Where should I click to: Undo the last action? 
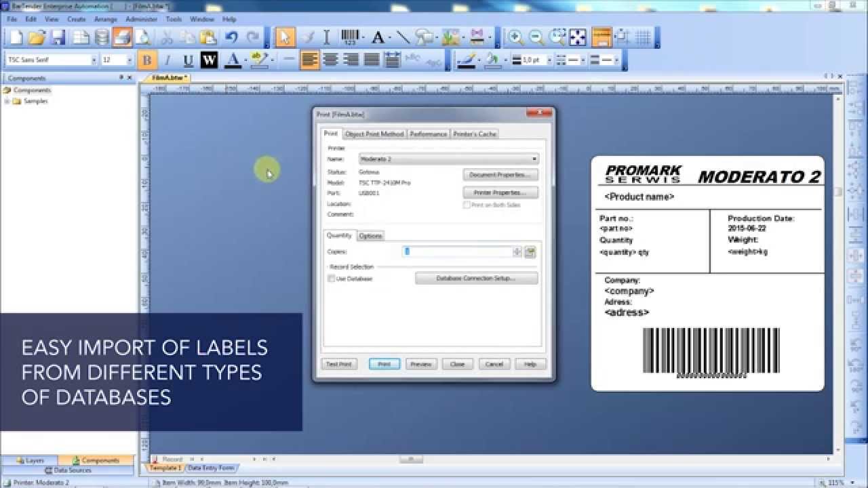(231, 37)
